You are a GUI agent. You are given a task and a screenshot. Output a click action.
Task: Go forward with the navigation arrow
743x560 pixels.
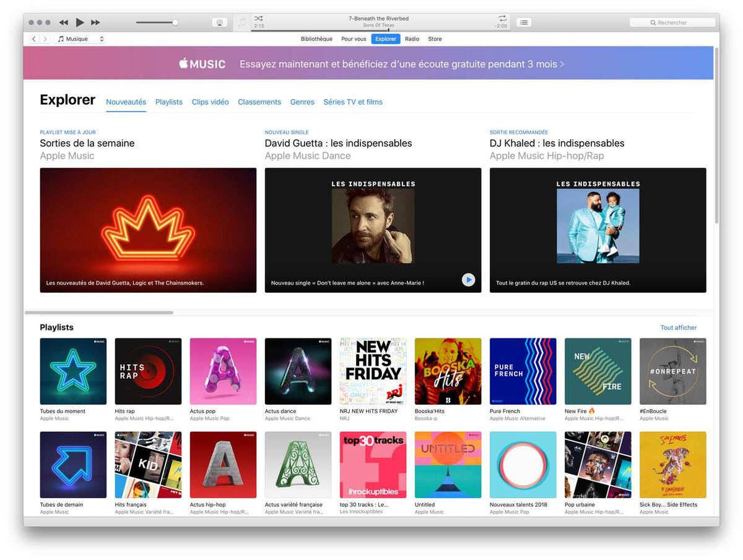pyautogui.click(x=45, y=39)
